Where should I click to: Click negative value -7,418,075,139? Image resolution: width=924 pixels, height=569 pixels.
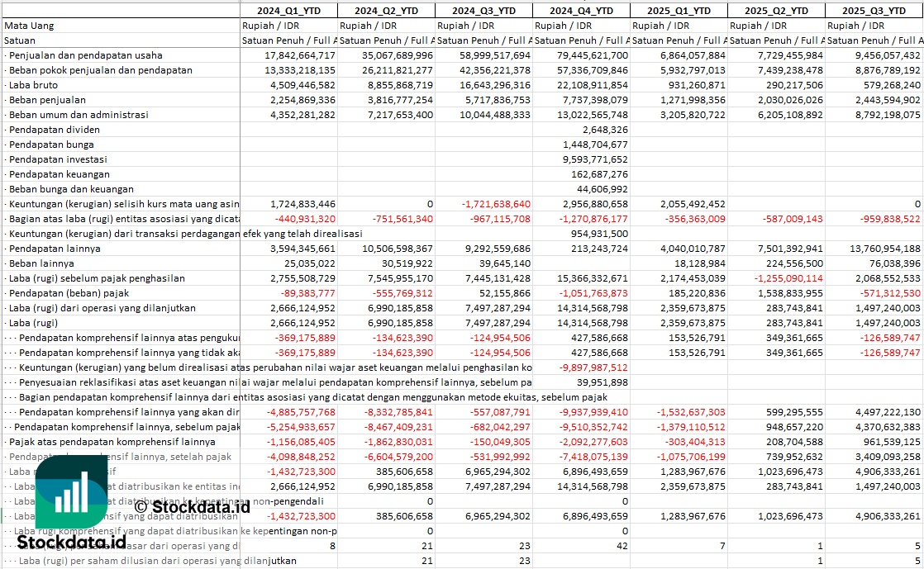point(594,457)
